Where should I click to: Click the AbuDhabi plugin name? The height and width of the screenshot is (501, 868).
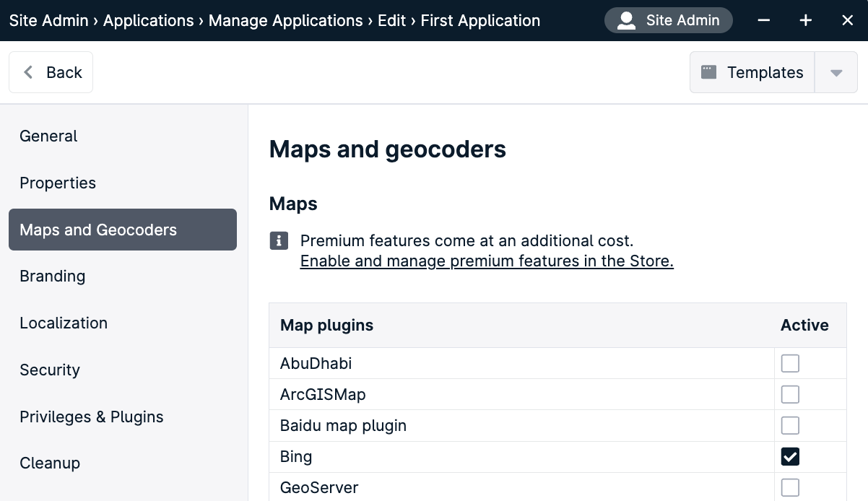tap(316, 363)
